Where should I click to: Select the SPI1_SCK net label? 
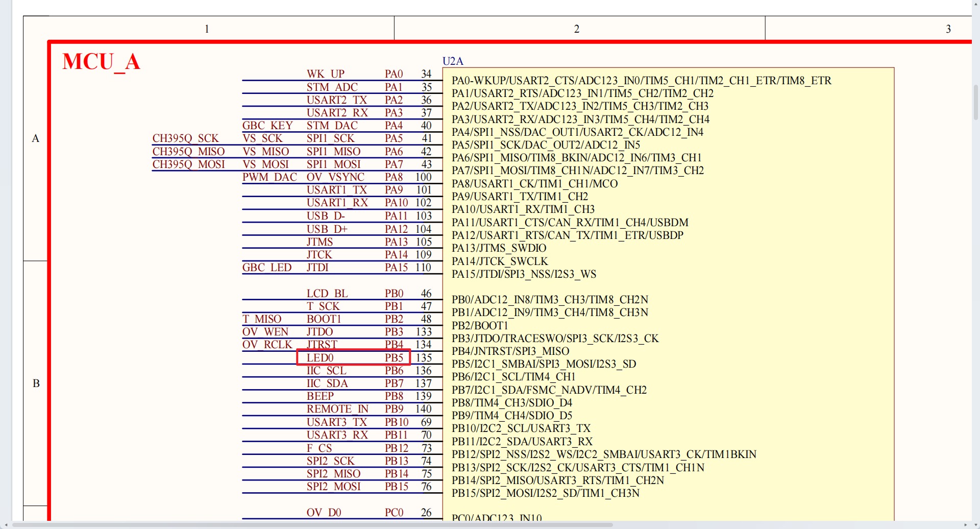(x=331, y=138)
